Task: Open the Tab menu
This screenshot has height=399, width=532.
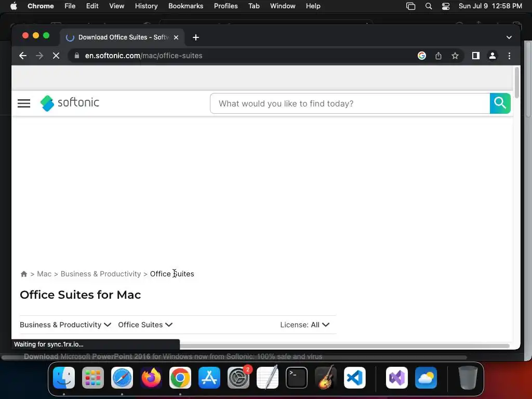Action: [x=254, y=6]
